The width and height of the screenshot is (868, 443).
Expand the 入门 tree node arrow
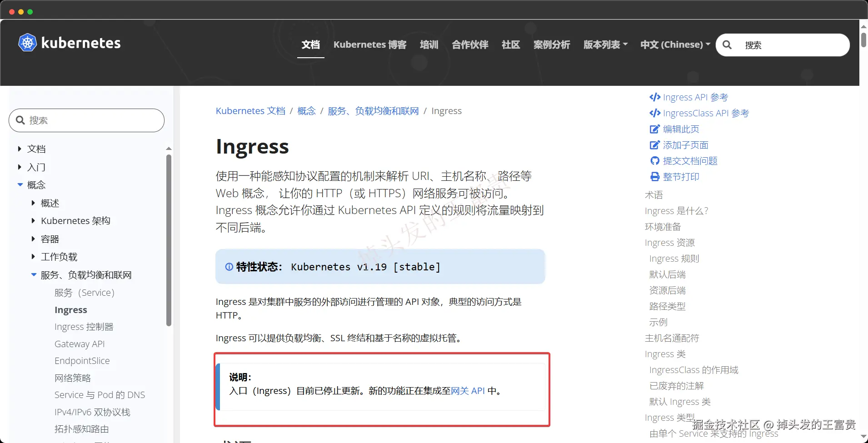tap(20, 167)
